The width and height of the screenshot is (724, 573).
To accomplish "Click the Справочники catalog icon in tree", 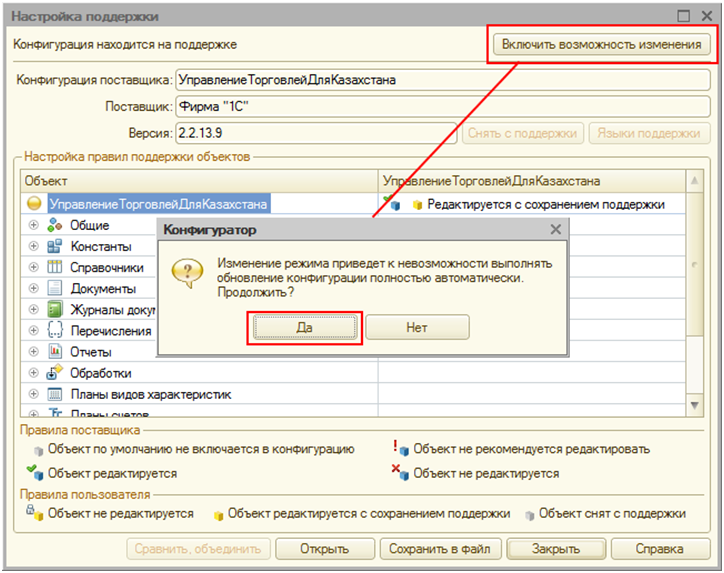I will click(x=55, y=268).
